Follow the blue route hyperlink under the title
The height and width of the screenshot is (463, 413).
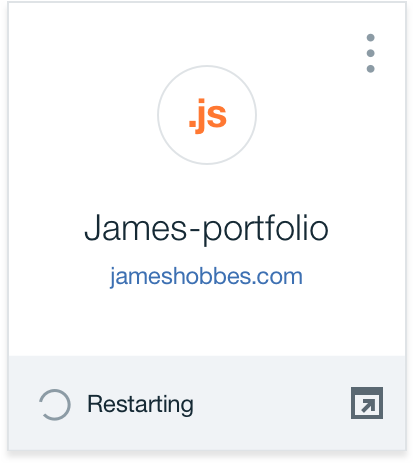coord(206,277)
